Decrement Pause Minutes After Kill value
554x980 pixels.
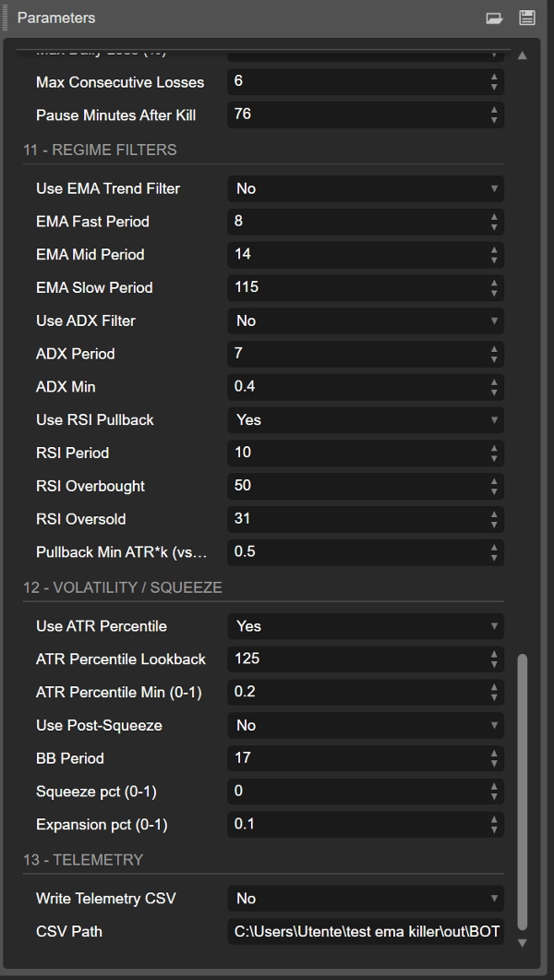[496, 118]
